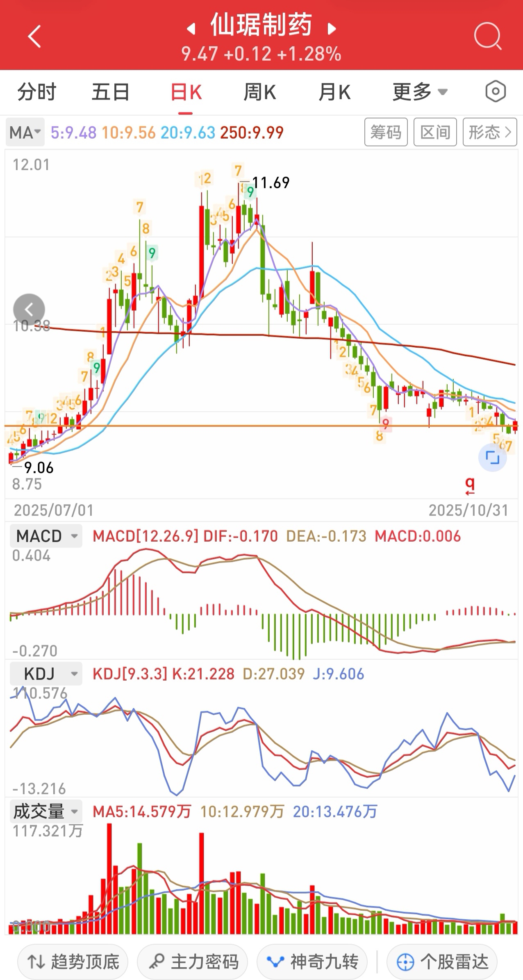Image resolution: width=523 pixels, height=980 pixels.
Task: Tap the high price label 11.69
Action: pyautogui.click(x=271, y=182)
